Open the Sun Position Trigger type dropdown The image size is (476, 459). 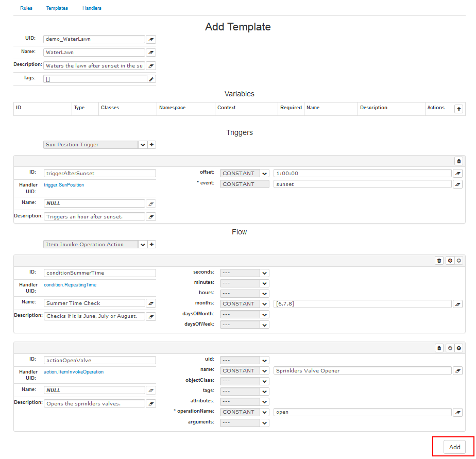click(x=143, y=145)
